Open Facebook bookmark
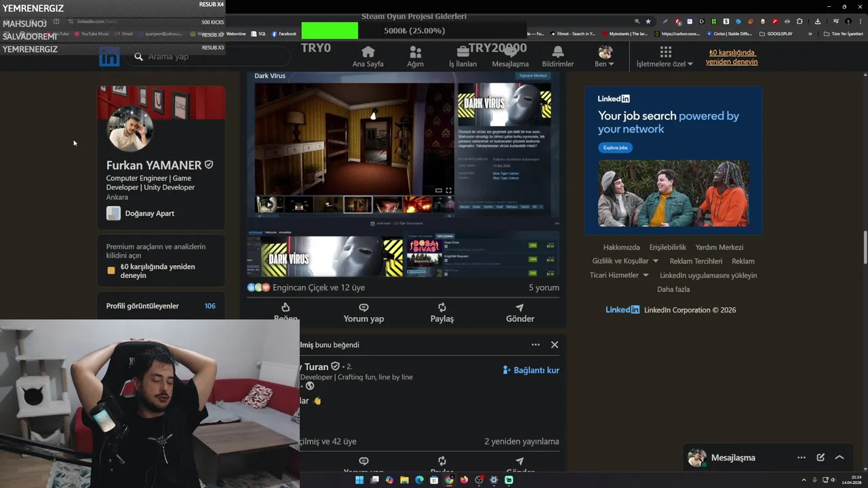The height and width of the screenshot is (488, 868). click(283, 33)
